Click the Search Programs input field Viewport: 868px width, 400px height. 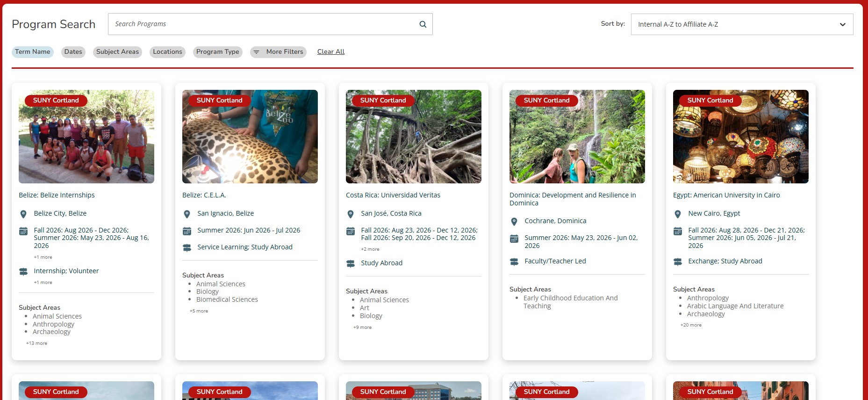[262, 24]
